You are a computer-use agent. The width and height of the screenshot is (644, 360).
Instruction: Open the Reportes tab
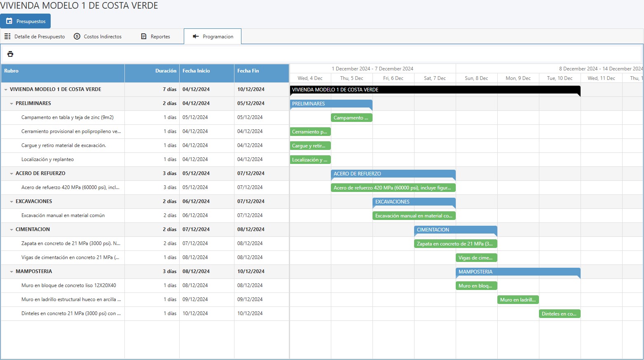[x=160, y=36]
